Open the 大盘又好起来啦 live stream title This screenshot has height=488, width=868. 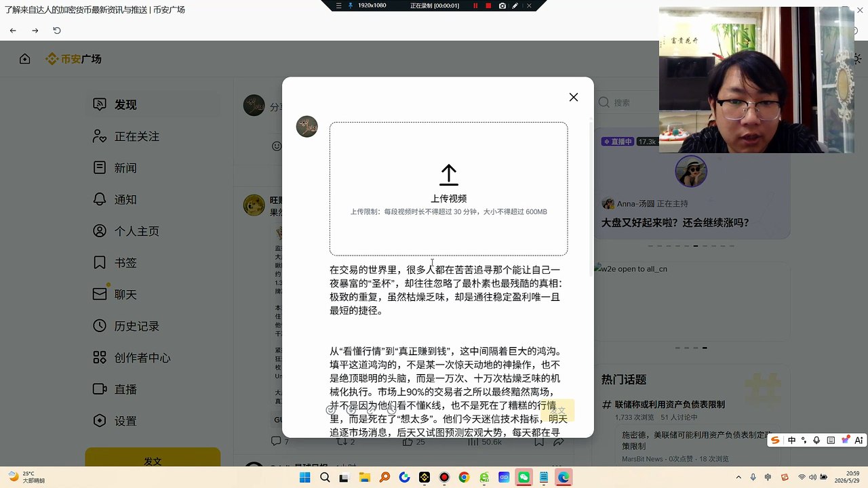[675, 222]
